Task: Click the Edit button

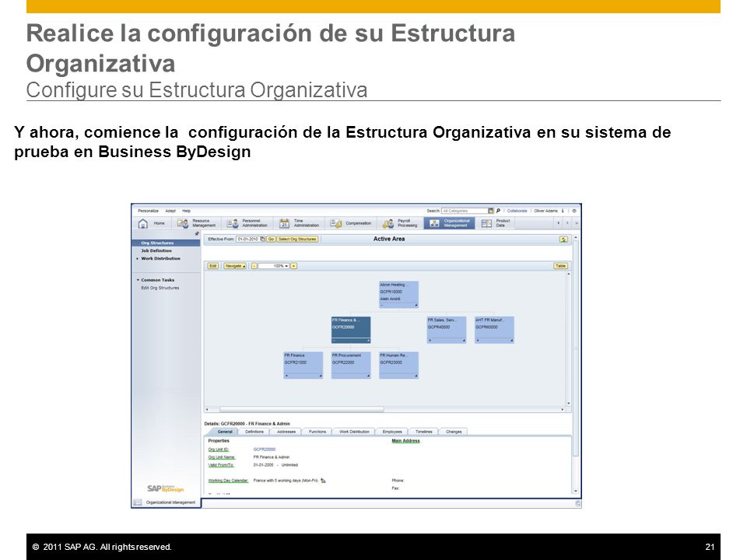Action: click(213, 266)
